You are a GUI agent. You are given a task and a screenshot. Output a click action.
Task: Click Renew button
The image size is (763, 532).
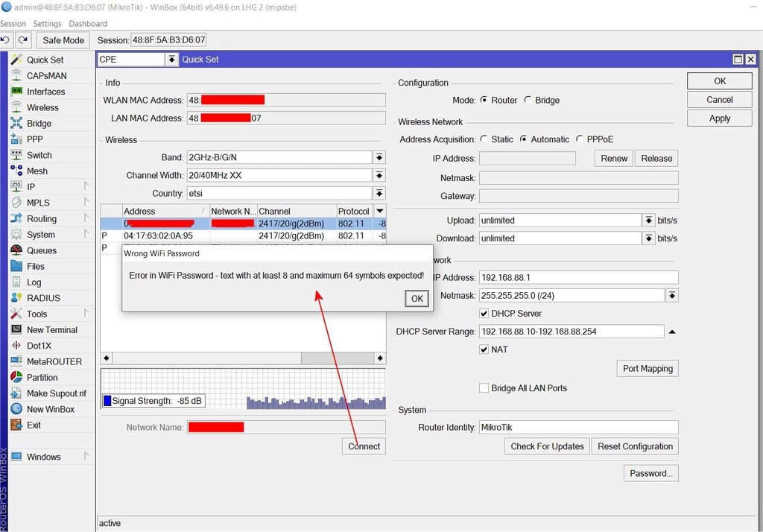click(x=614, y=159)
